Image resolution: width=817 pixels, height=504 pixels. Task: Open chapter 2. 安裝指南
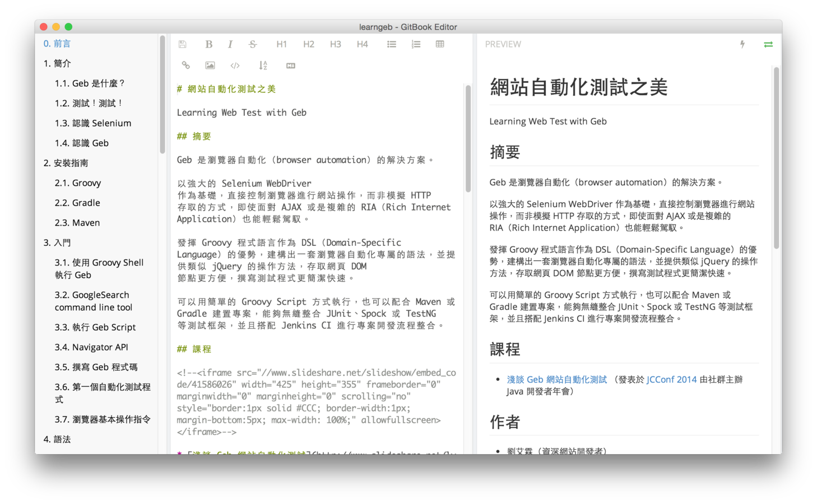coord(66,163)
